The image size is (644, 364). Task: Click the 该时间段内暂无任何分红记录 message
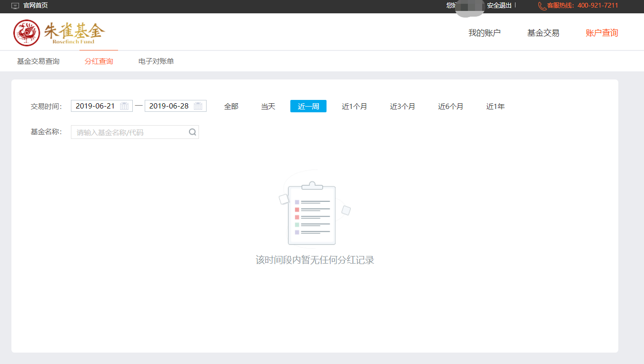(x=315, y=260)
